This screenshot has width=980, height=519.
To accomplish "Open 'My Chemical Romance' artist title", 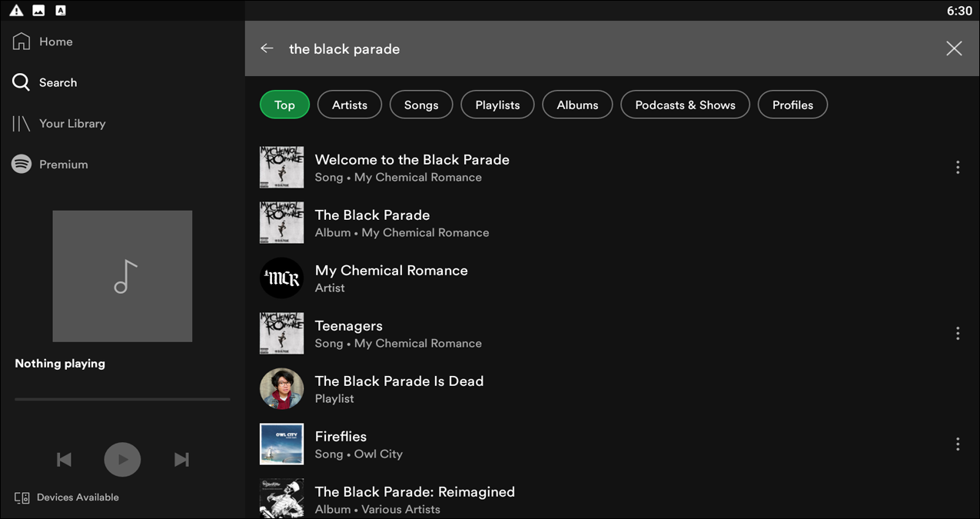I will tap(391, 271).
